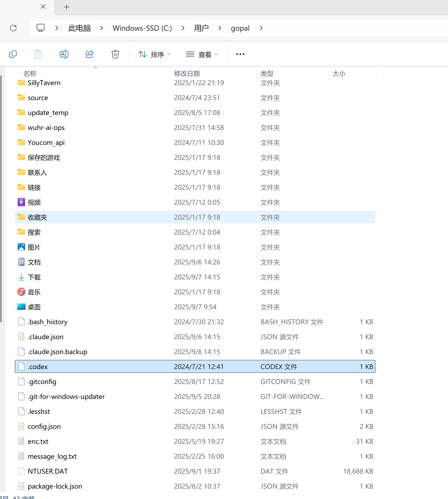The width and height of the screenshot is (448, 499).
Task: Navigate to Windows-SSD (C:) breadcrumb
Action: click(142, 28)
